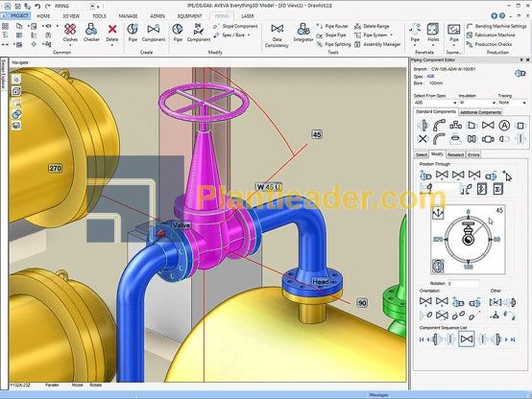Viewport: 532px width, 399px height.
Task: Click the magenta valve handwheel in 3D view
Action: (x=204, y=102)
